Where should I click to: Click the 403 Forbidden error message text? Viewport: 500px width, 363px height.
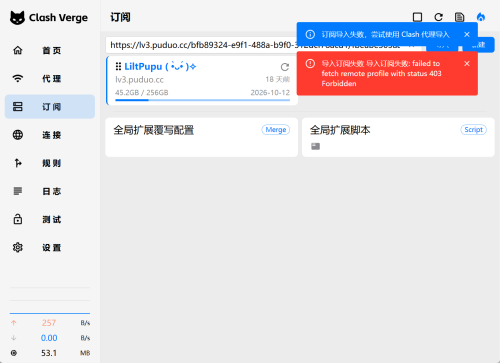pyautogui.click(x=381, y=74)
